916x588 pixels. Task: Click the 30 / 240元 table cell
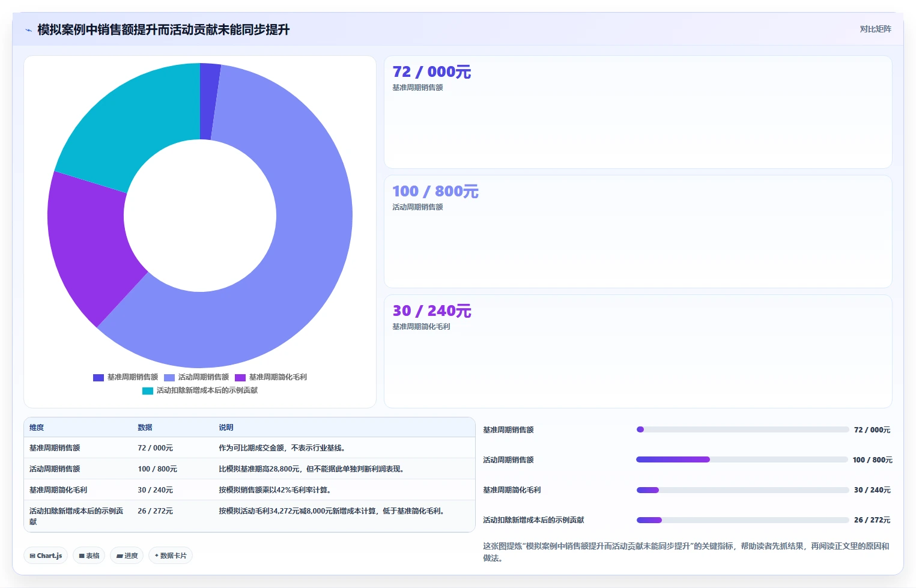pos(155,490)
